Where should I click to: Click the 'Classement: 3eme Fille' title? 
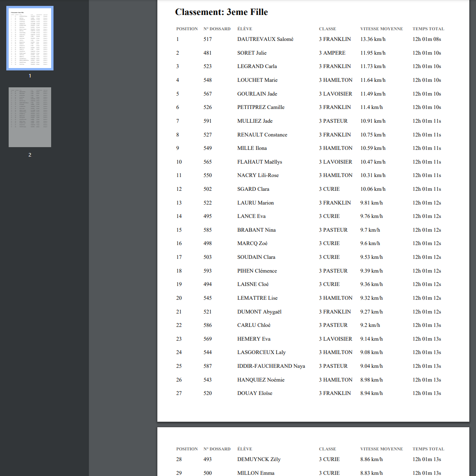(221, 12)
